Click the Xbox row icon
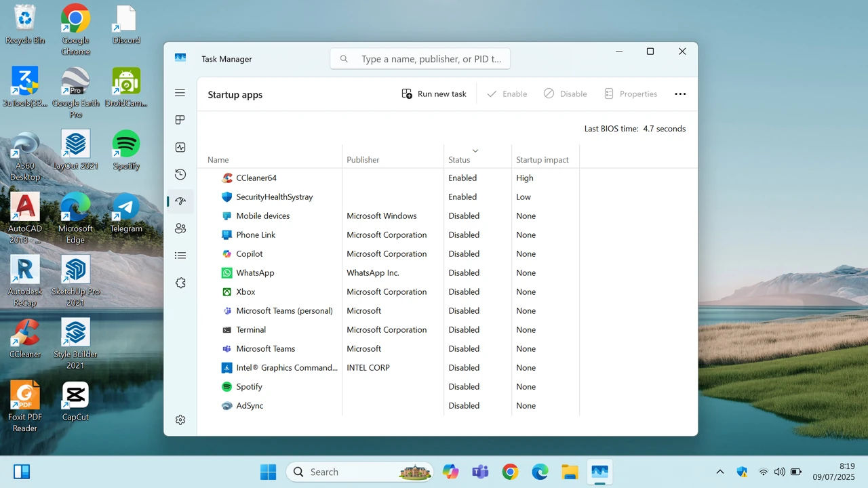The height and width of the screenshot is (488, 868). 227,292
